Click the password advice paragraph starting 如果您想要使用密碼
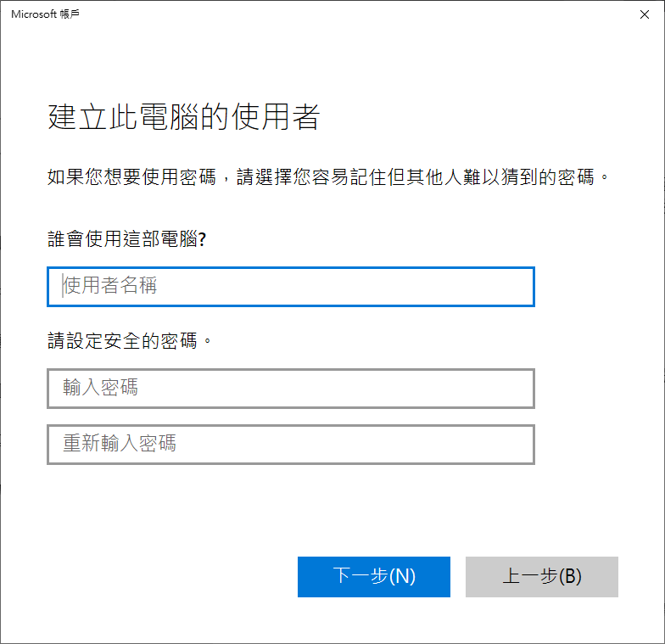The height and width of the screenshot is (644, 665). (x=328, y=176)
